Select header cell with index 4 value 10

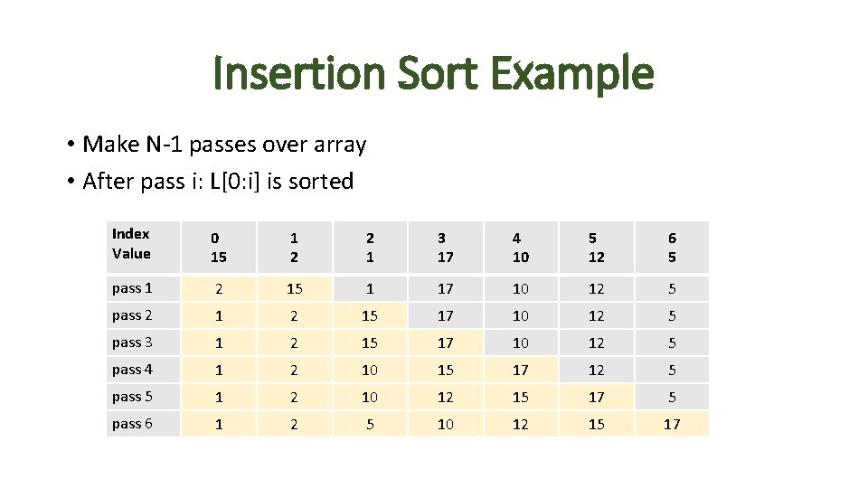tap(520, 248)
